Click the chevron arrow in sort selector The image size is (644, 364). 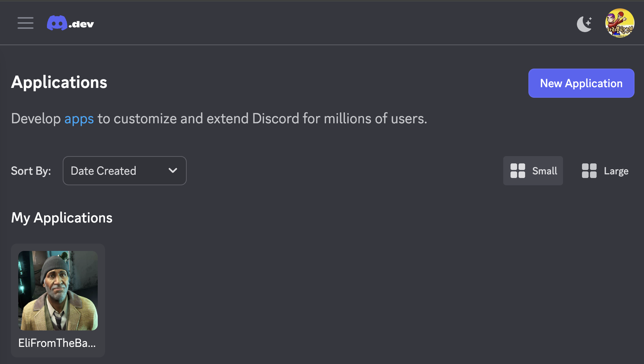coord(173,170)
